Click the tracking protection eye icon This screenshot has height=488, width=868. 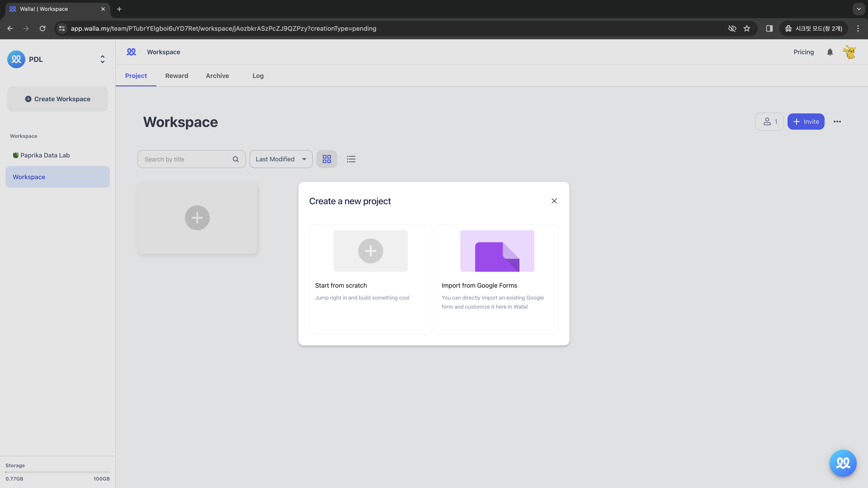pos(732,29)
